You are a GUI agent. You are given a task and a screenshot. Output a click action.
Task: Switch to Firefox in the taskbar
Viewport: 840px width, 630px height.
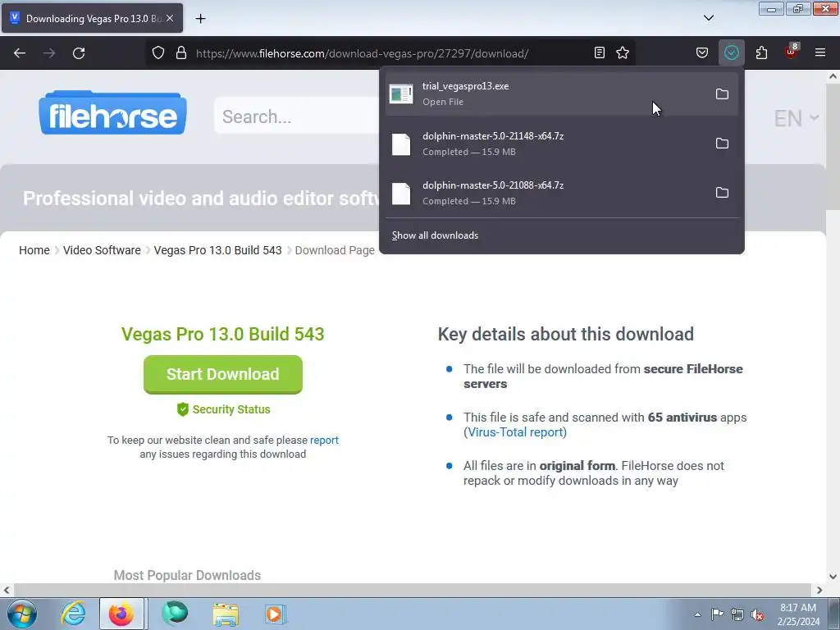click(121, 614)
